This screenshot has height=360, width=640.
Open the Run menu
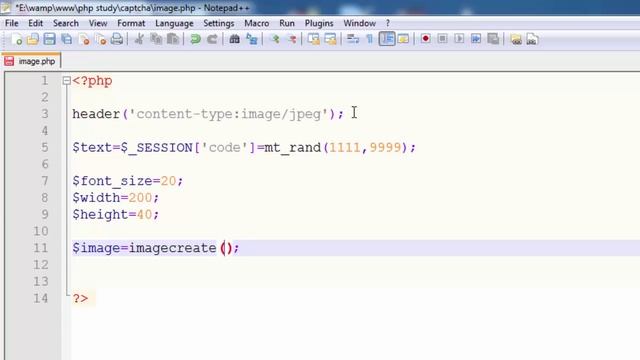pos(287,23)
